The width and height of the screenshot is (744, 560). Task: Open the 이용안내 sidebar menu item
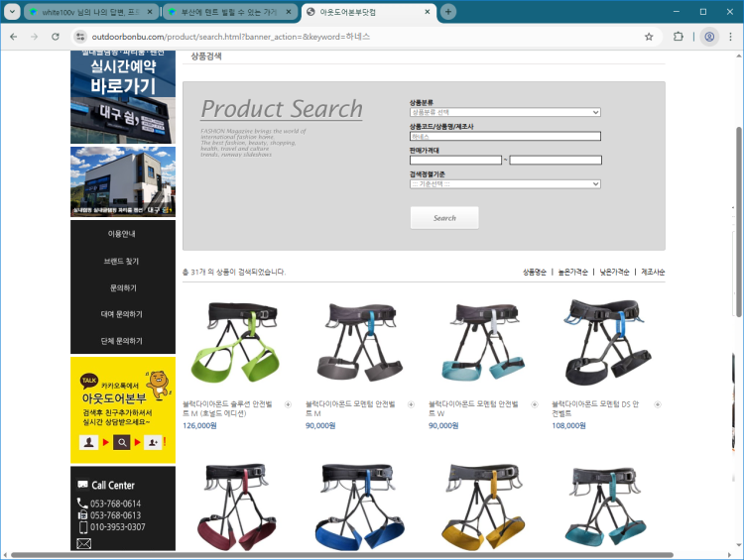pos(122,234)
